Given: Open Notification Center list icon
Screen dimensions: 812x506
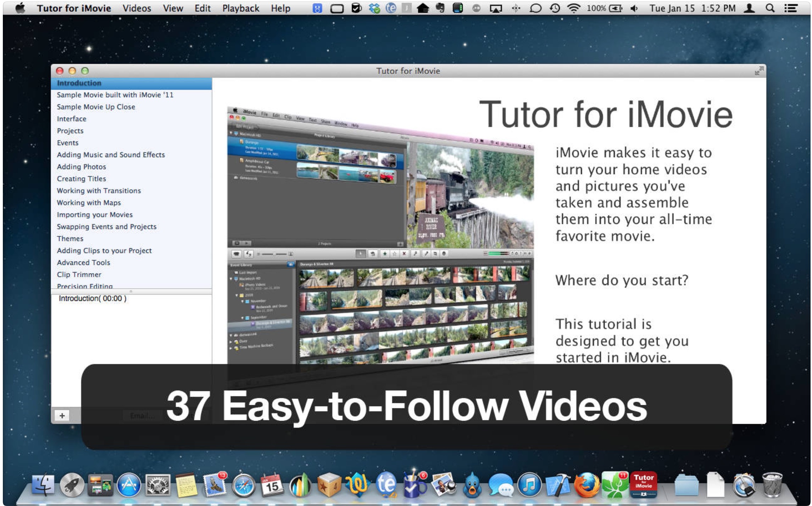Looking at the screenshot, I should point(791,8).
